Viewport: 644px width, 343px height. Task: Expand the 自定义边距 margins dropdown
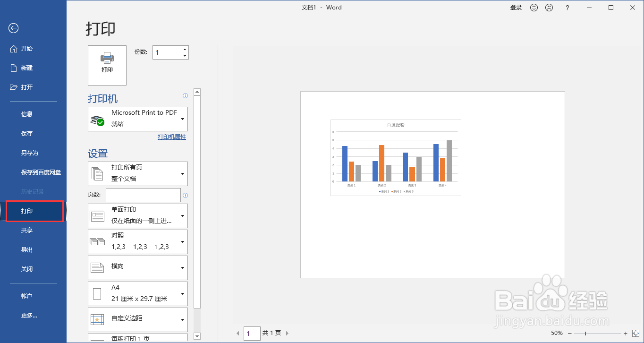pos(183,320)
